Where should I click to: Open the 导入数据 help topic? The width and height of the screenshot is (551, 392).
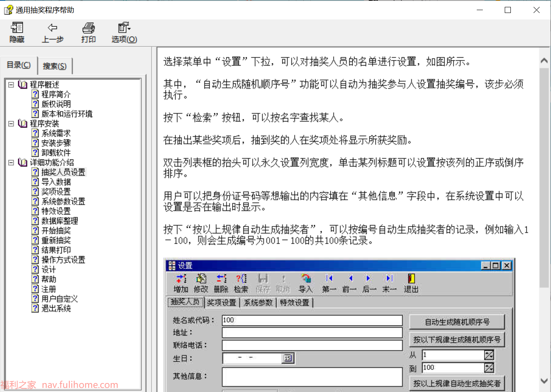[56, 182]
